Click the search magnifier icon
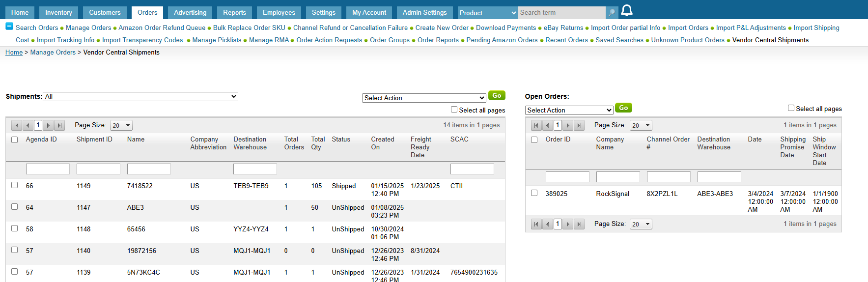This screenshot has height=282, width=868. pos(612,13)
